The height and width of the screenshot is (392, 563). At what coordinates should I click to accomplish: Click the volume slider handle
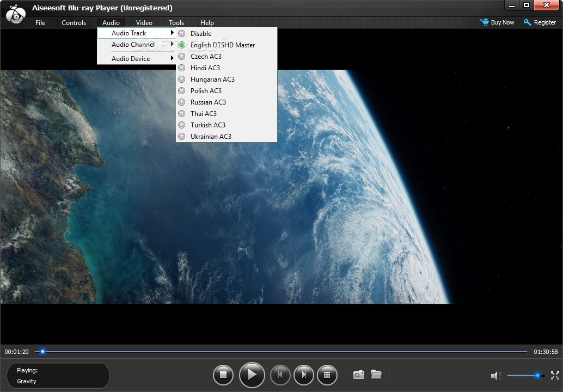[x=537, y=376]
